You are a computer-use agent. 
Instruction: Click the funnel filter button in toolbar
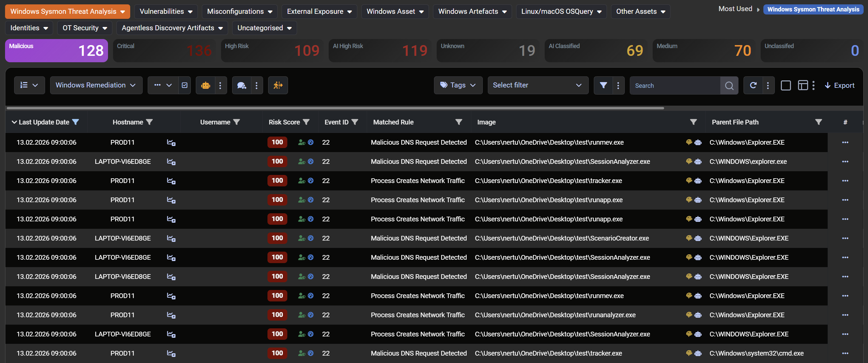603,85
